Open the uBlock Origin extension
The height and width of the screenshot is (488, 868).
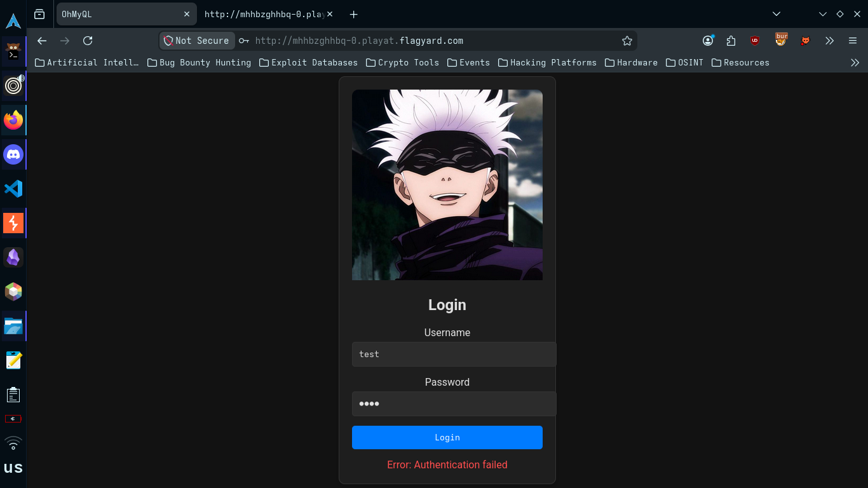[755, 41]
